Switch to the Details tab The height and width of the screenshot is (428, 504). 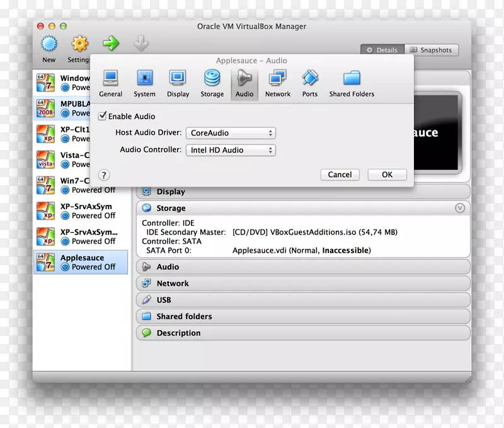click(382, 50)
